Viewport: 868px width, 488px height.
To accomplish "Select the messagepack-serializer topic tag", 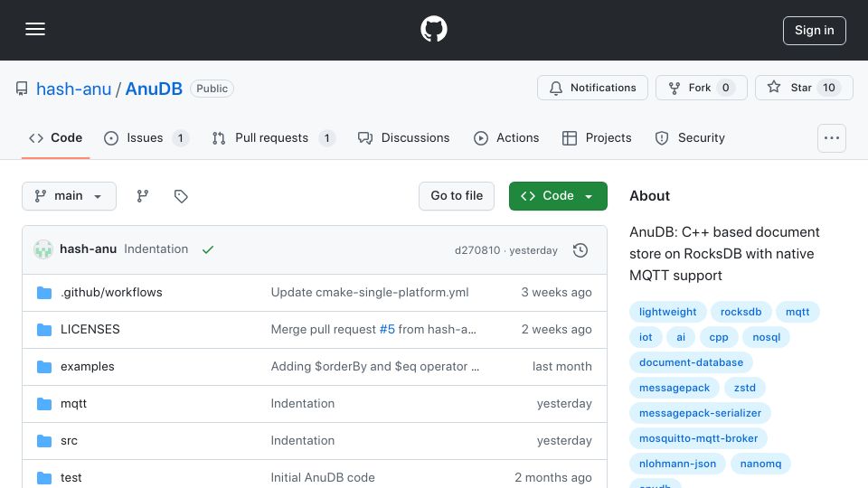I will click(x=700, y=413).
